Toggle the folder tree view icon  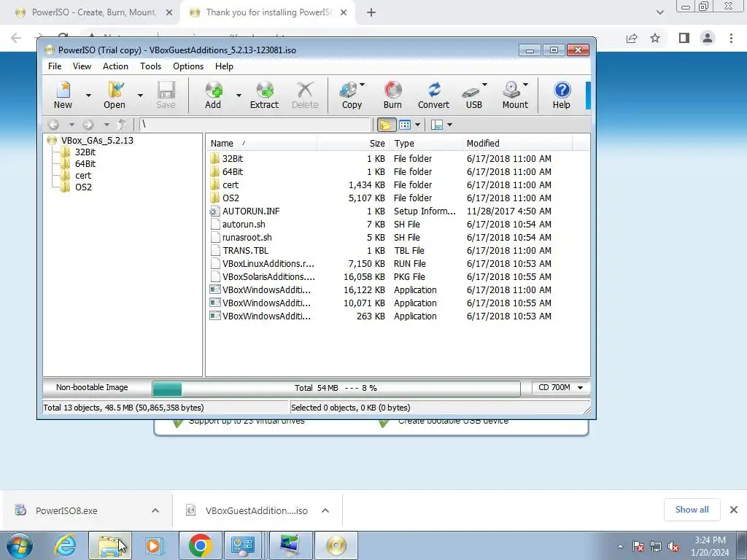(385, 125)
